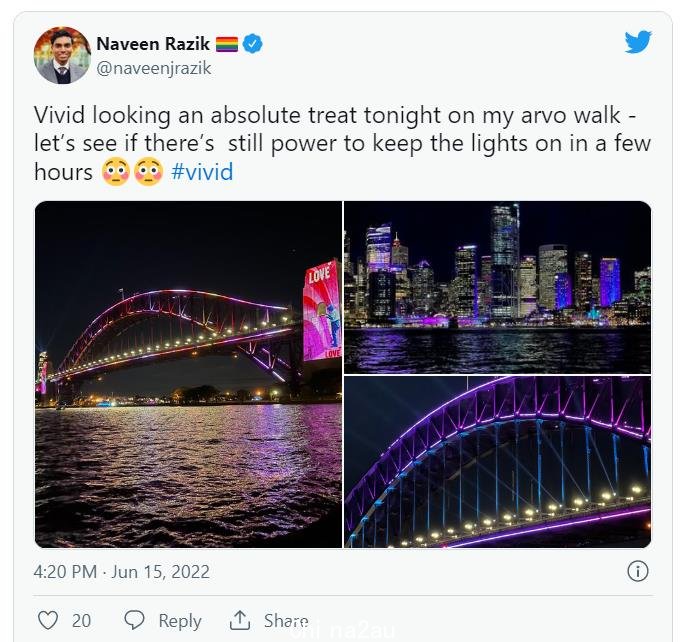Open the purple bridge arch close-up photo

(498, 462)
